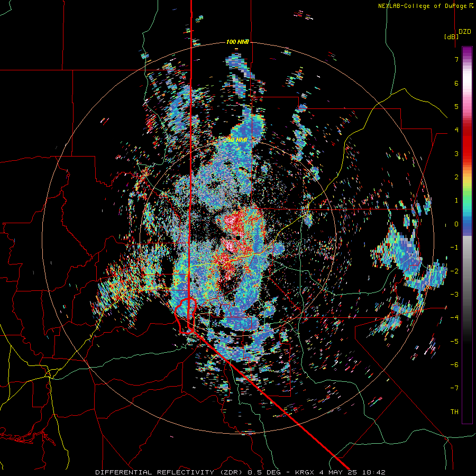Click the -5 value on the color scale
This screenshot has height=476, width=476.
point(454,342)
